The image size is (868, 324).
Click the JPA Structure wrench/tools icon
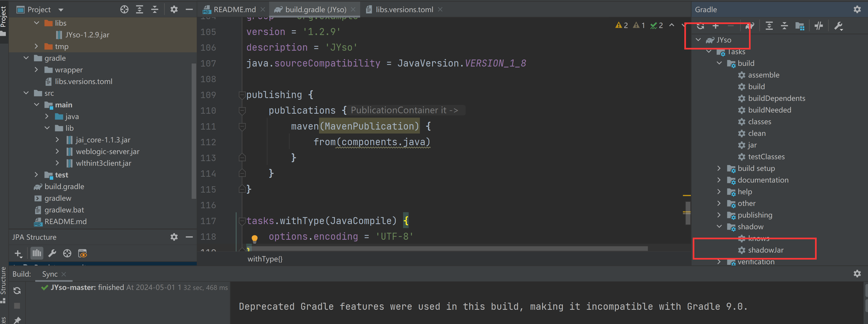[52, 253]
